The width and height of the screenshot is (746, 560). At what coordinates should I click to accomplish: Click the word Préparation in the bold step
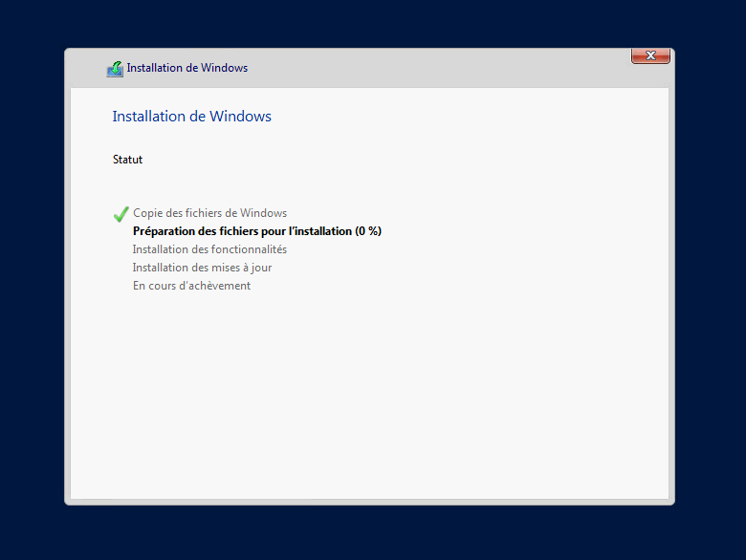coord(165,231)
